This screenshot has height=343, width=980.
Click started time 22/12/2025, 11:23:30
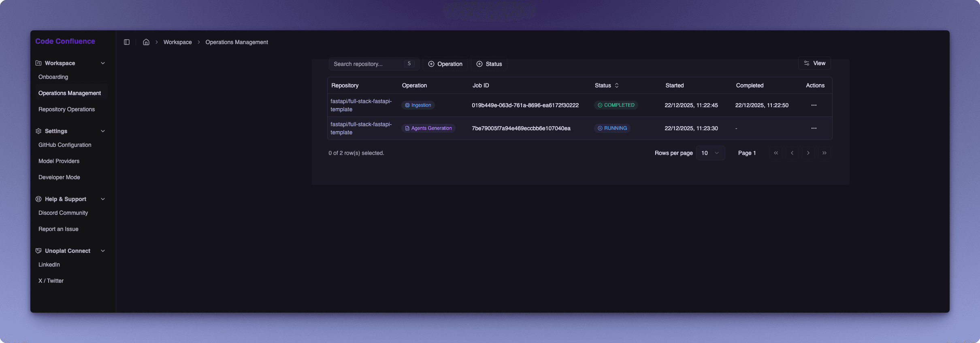click(691, 128)
